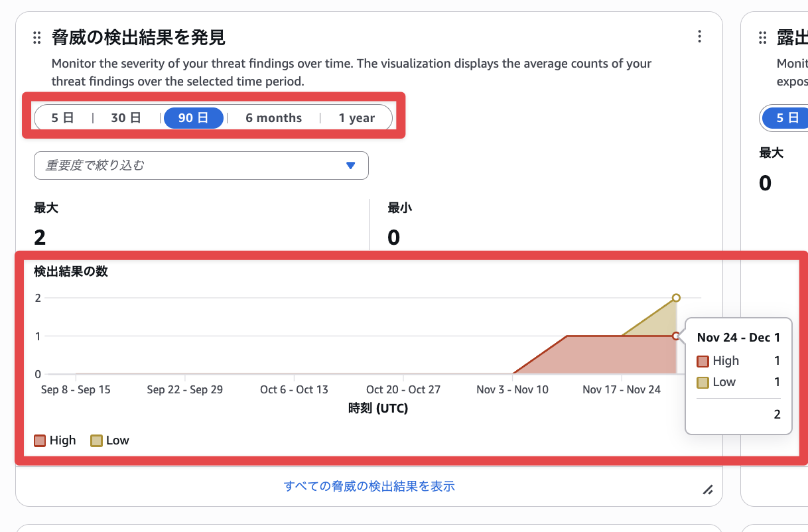This screenshot has width=808, height=532.
Task: Click the widget resize handle icon
Action: (708, 490)
